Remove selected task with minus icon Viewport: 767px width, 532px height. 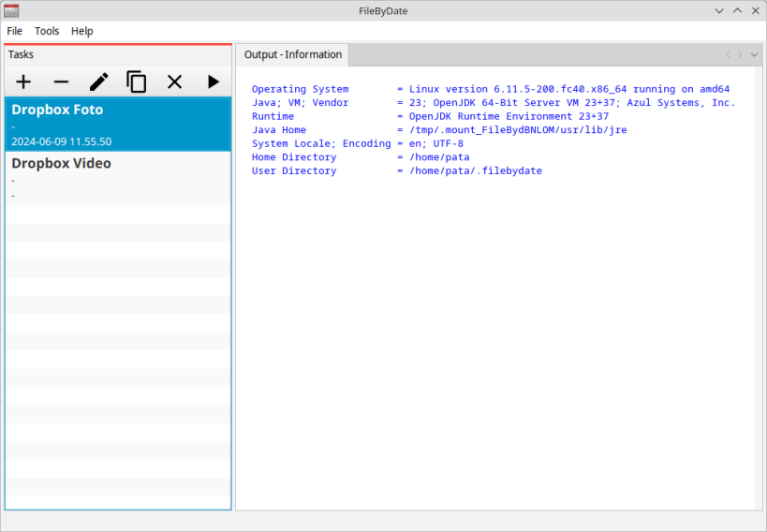(x=61, y=81)
